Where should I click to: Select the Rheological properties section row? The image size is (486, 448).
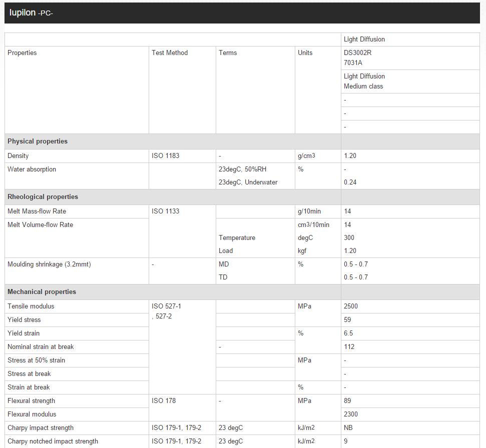43,197
